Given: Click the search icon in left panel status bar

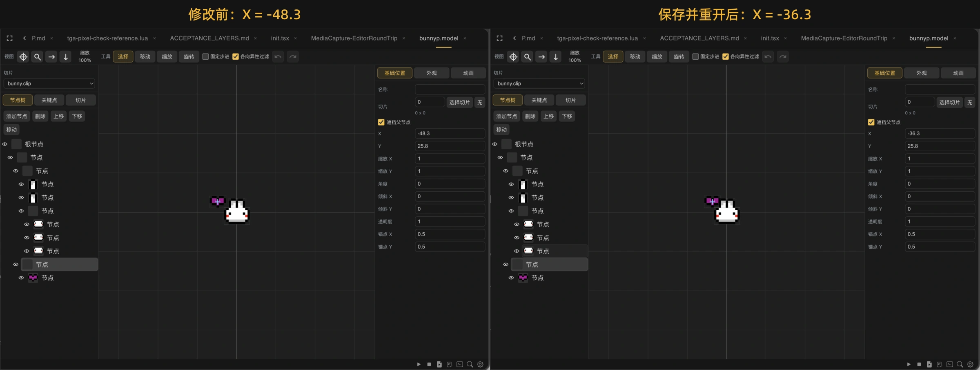Looking at the screenshot, I should pos(470,364).
